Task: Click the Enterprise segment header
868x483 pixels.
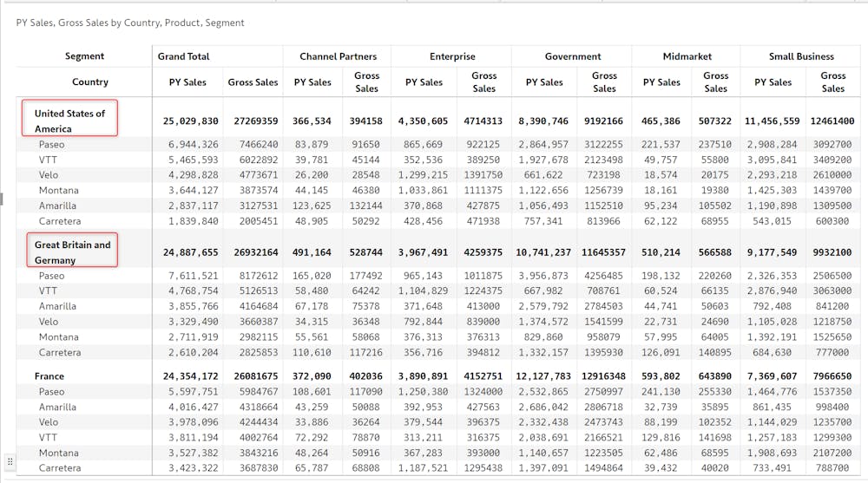Action: tap(452, 56)
